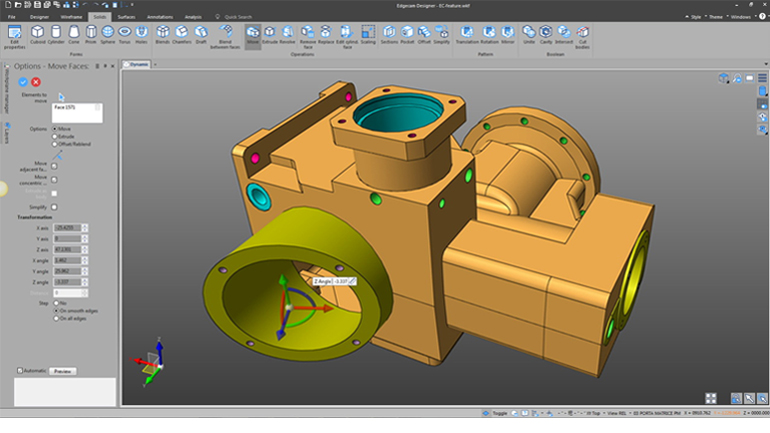Open the Theme dropdown
Image resolution: width=770 pixels, height=433 pixels.
pos(715,17)
